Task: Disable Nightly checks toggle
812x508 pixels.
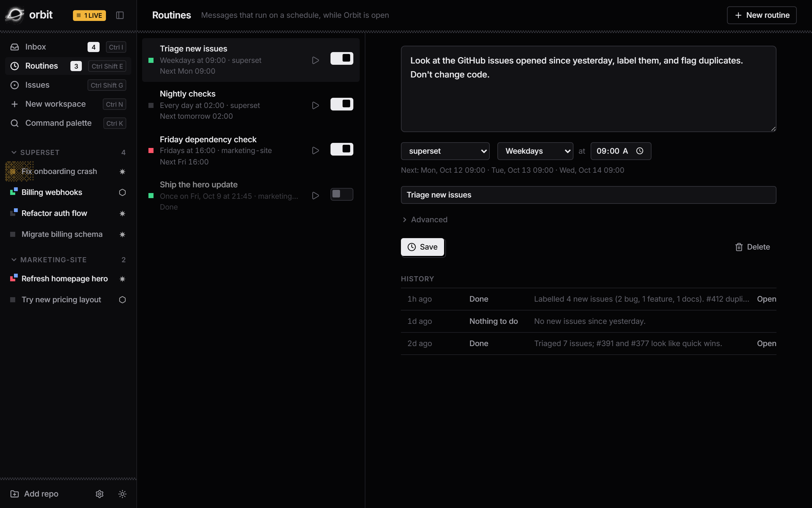Action: coord(342,104)
